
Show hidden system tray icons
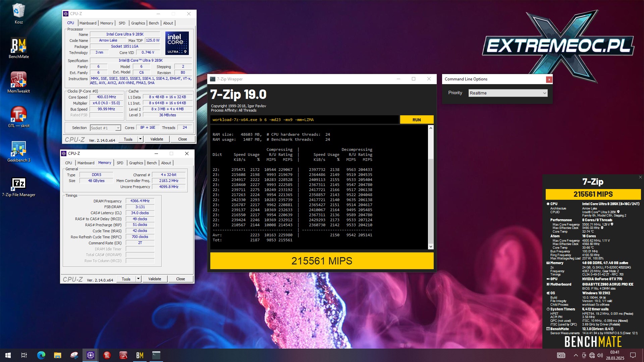point(576,355)
